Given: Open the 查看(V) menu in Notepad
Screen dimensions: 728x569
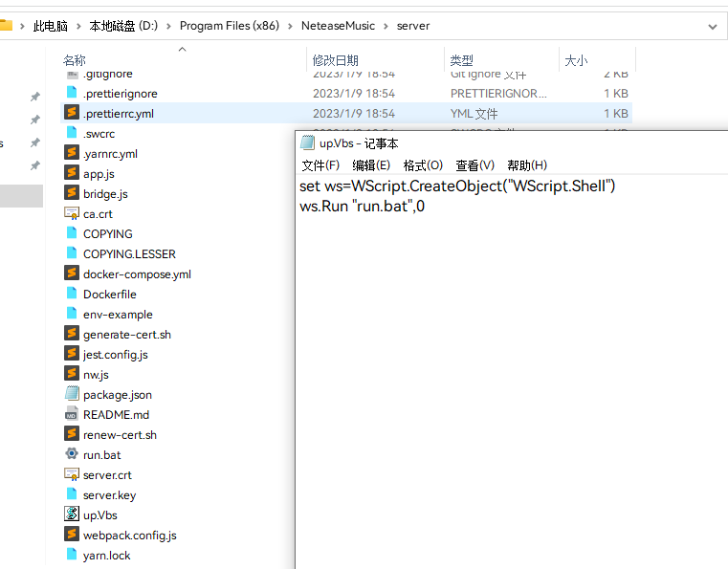Looking at the screenshot, I should 474,165.
